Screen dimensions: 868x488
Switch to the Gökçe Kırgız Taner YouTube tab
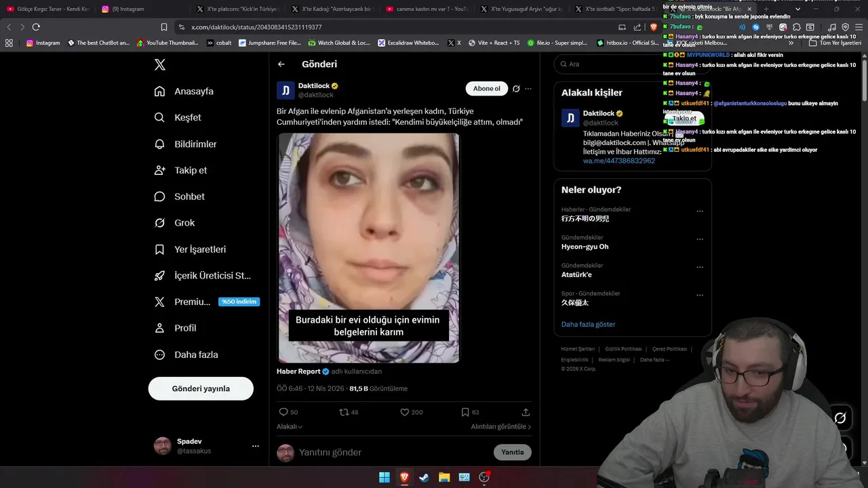point(49,9)
